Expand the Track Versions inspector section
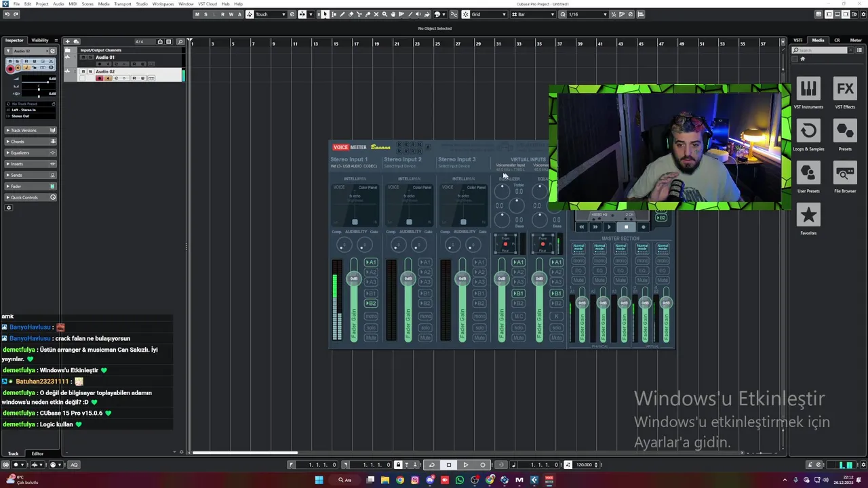The image size is (868, 488). [31, 130]
